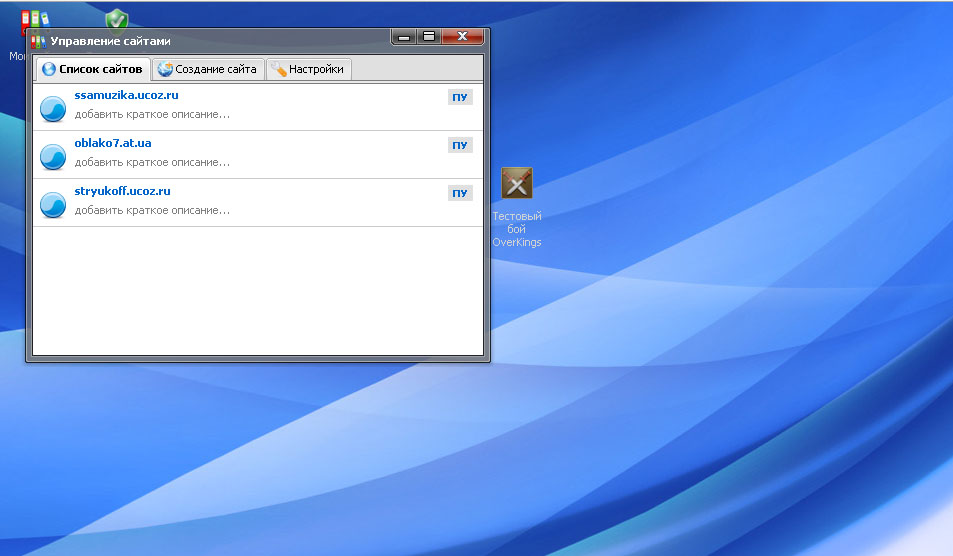Click the blue globe icon beside stryukoff.ucoz.ru
This screenshot has width=953, height=556.
53,205
